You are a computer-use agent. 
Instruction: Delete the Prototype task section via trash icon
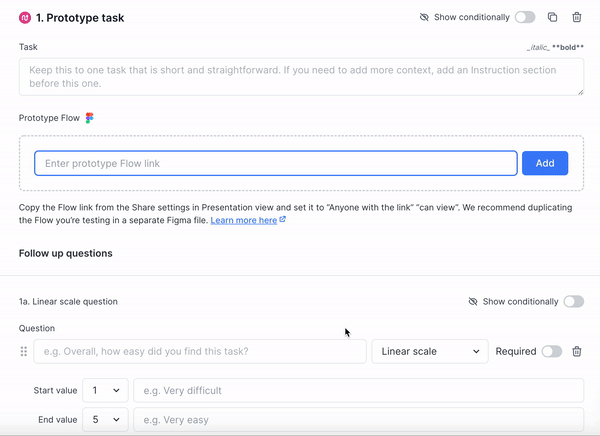[576, 18]
